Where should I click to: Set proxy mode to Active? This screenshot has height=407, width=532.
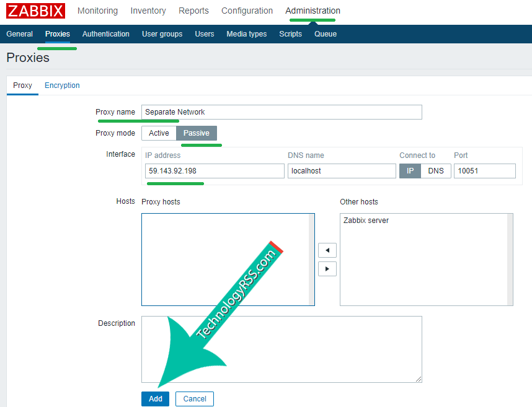coord(159,133)
